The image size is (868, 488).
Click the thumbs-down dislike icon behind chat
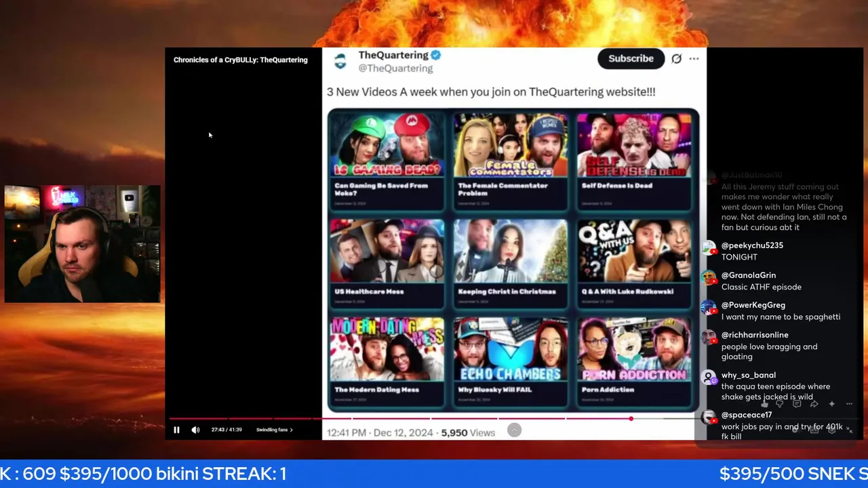point(780,404)
